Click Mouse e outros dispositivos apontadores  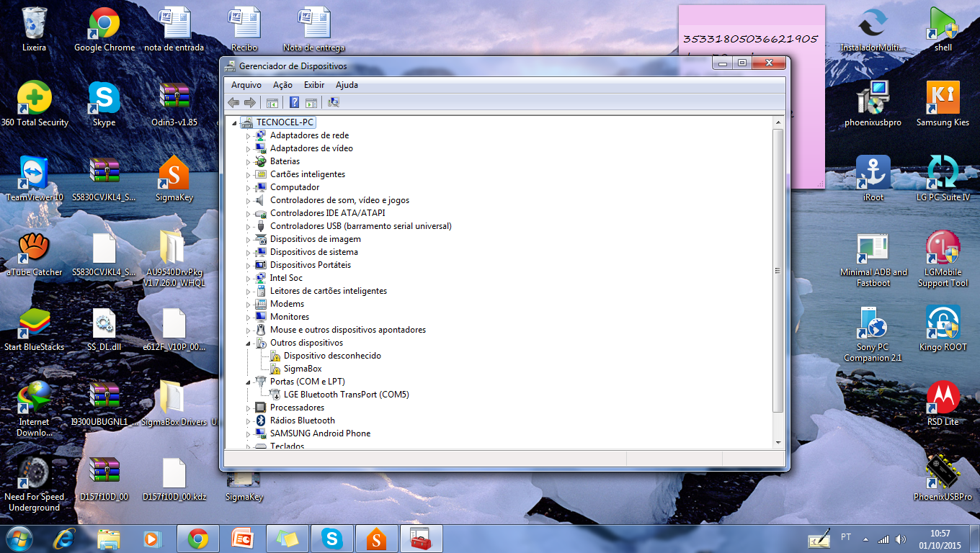coord(348,330)
